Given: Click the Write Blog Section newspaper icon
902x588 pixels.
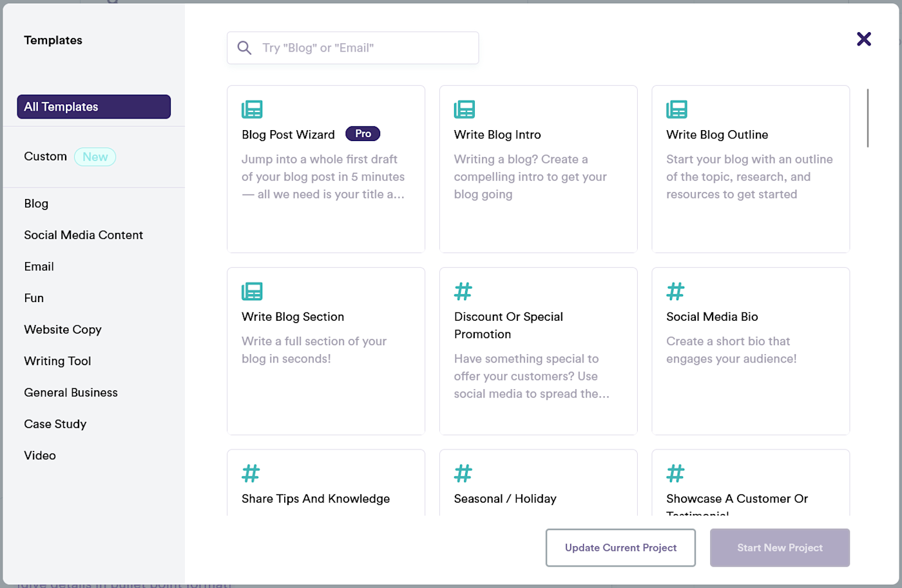Looking at the screenshot, I should click(x=252, y=292).
